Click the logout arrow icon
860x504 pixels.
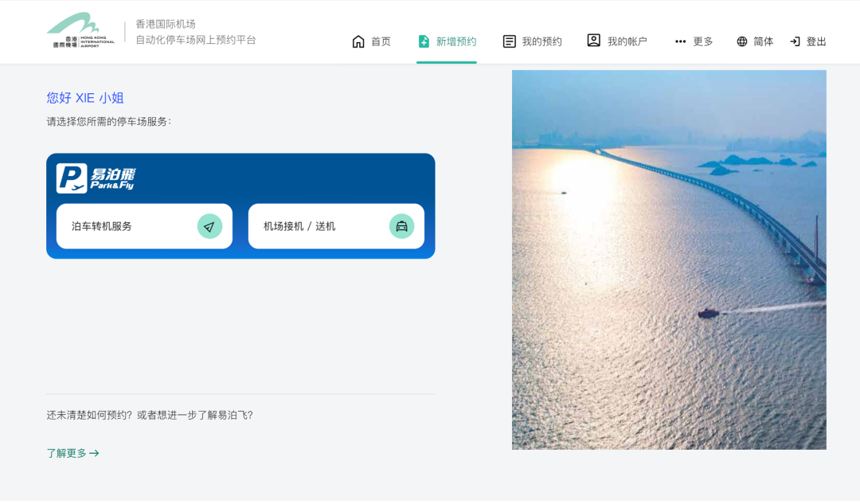[795, 41]
